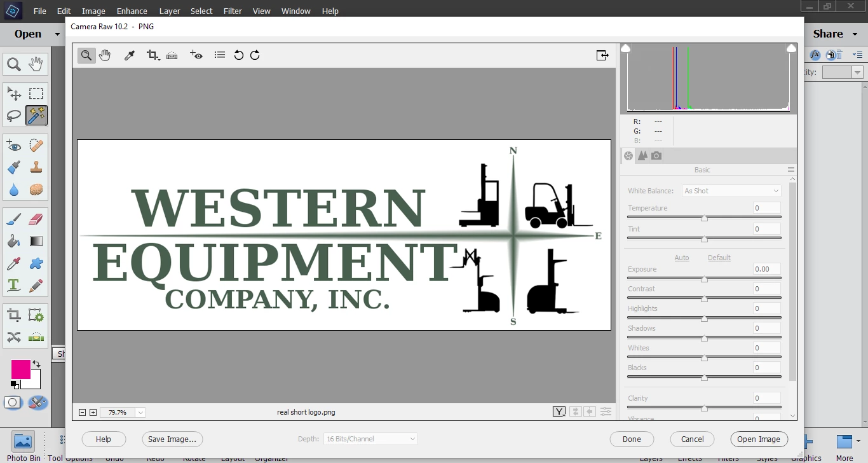Select the Lasso tool
This screenshot has width=868, height=463.
point(14,116)
